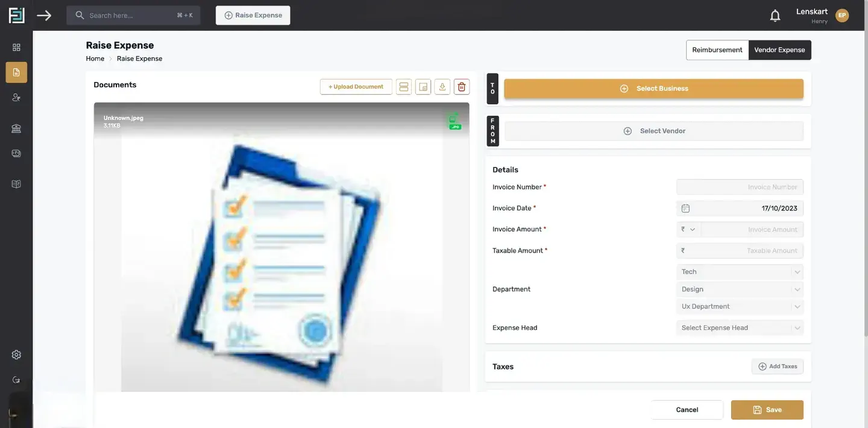Click the picture-in-picture document view icon

(x=423, y=87)
